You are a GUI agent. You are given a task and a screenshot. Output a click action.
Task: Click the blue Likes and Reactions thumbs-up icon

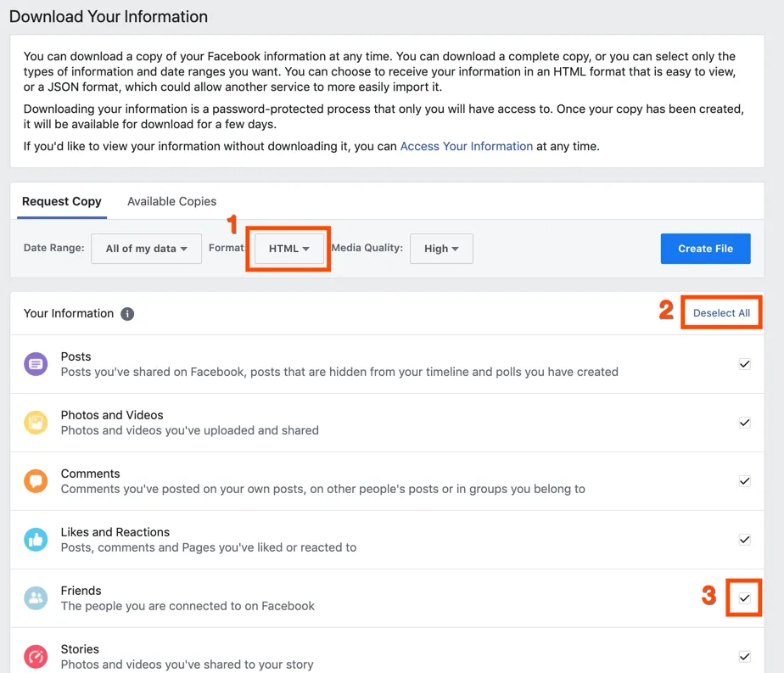click(x=36, y=540)
